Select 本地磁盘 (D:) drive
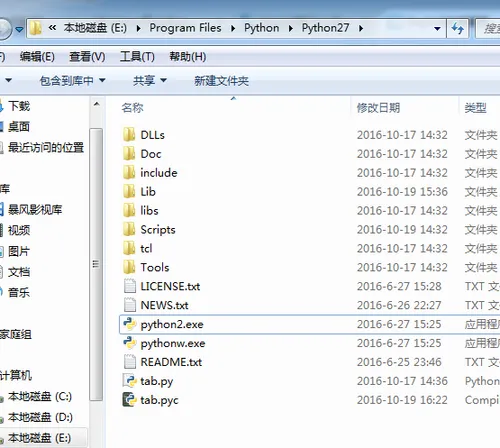Image resolution: width=500 pixels, height=448 pixels. click(x=40, y=417)
